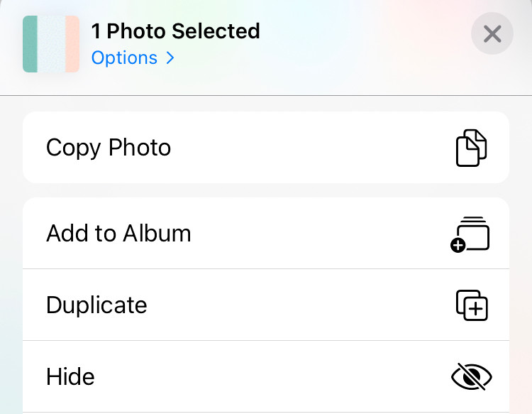This screenshot has width=532, height=414.
Task: Choose the Hide menu entry
Action: coord(266,376)
